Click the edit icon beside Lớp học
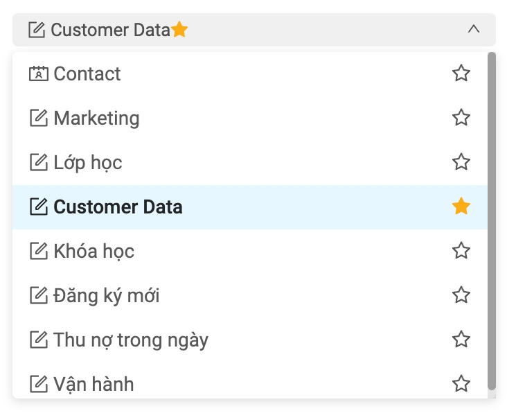This screenshot has height=420, width=507. [39, 163]
